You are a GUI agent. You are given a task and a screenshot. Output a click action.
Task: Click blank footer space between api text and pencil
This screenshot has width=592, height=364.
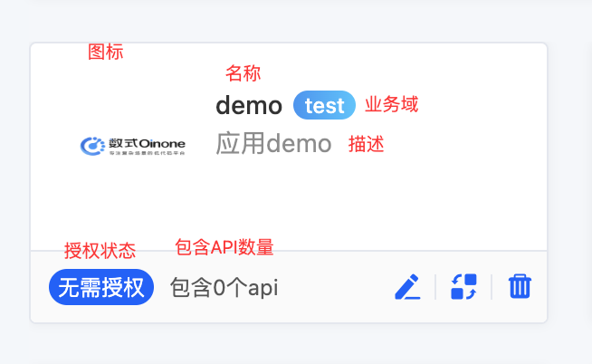(x=336, y=287)
